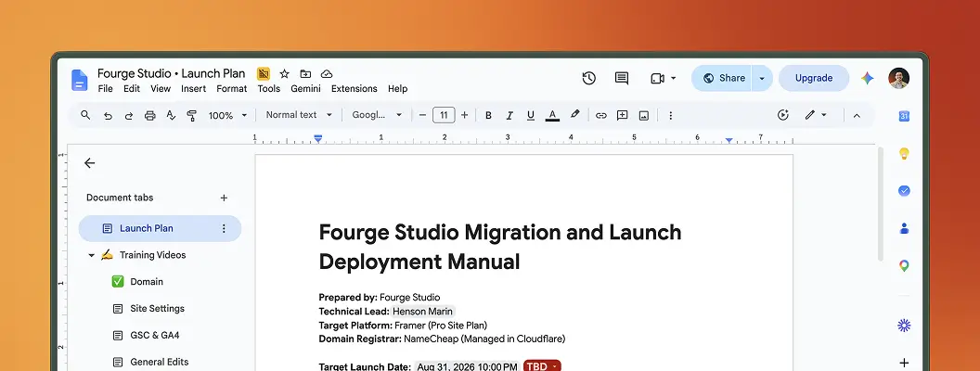Open the File menu
Screen dimensions: 980x371
coord(106,89)
